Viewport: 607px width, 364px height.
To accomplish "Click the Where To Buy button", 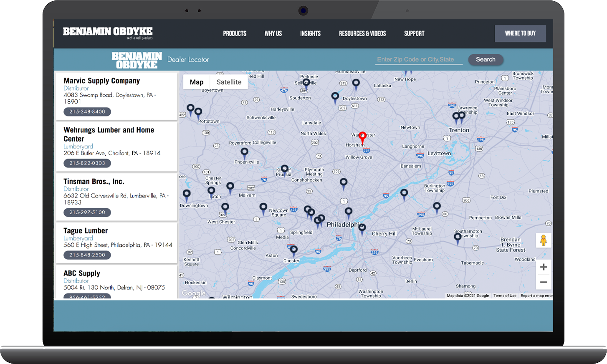I will tap(520, 33).
